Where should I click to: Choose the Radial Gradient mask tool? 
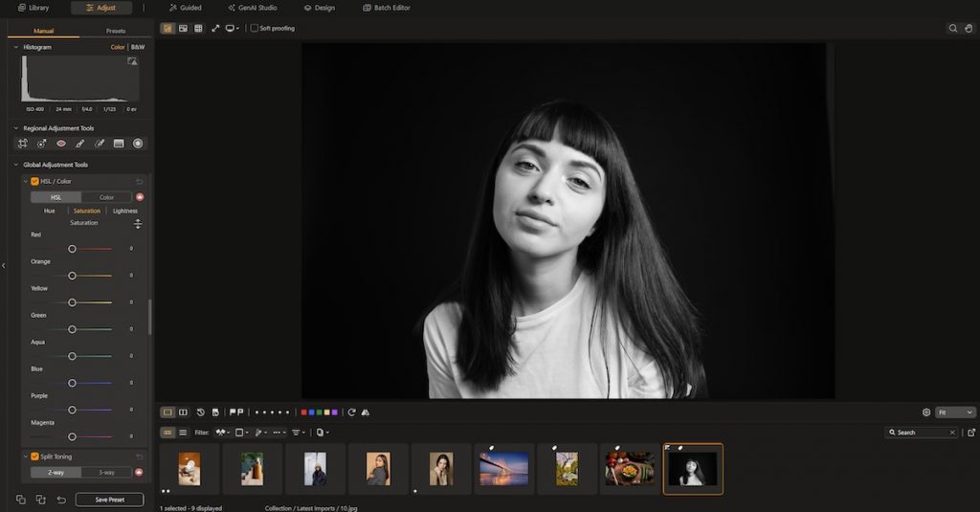(138, 144)
